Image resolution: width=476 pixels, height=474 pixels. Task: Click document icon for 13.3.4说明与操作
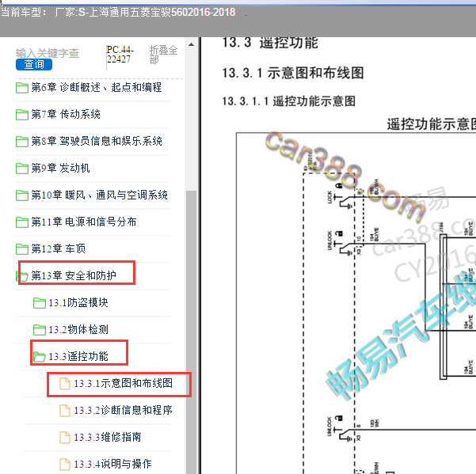click(x=65, y=465)
